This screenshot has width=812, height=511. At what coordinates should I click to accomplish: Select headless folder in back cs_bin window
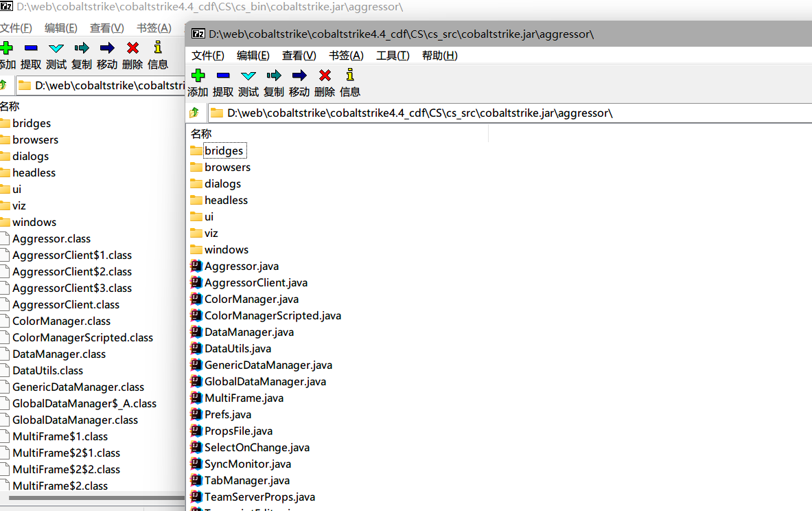(x=28, y=172)
